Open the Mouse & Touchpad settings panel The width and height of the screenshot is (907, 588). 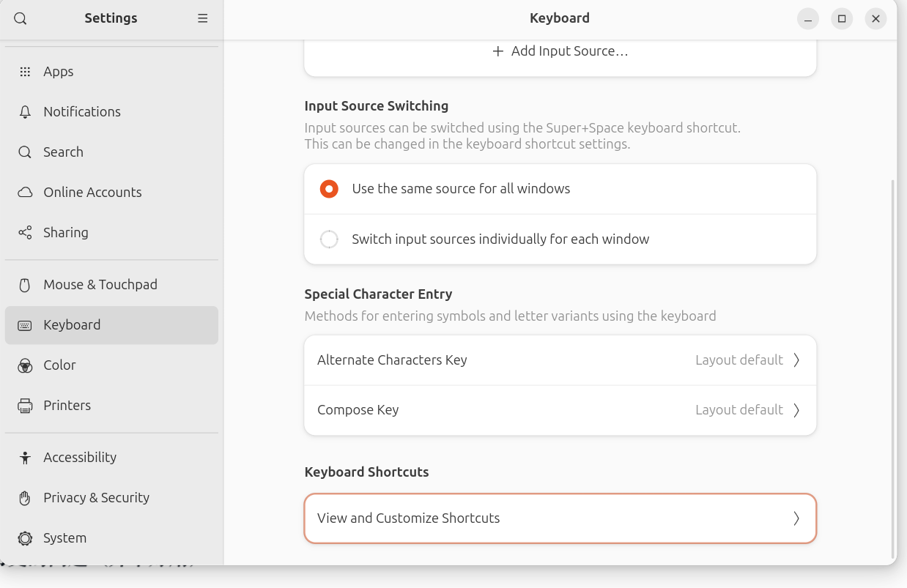(x=100, y=285)
